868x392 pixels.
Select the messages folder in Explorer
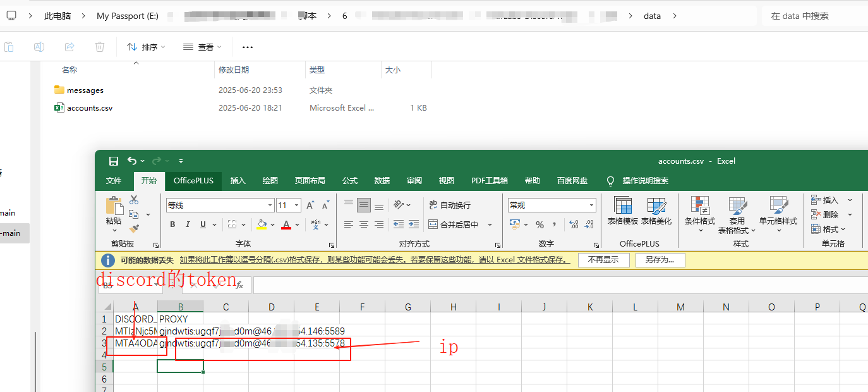pyautogui.click(x=79, y=90)
